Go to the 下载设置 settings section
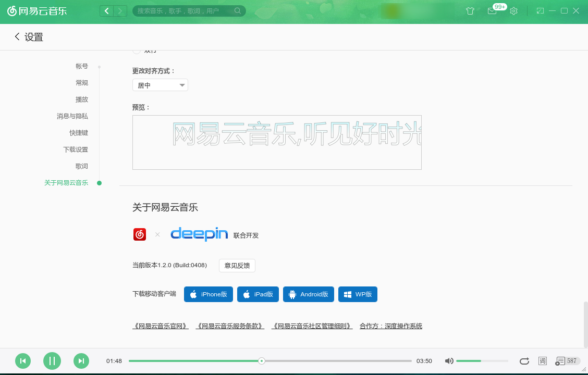588x375 pixels. [x=76, y=149]
